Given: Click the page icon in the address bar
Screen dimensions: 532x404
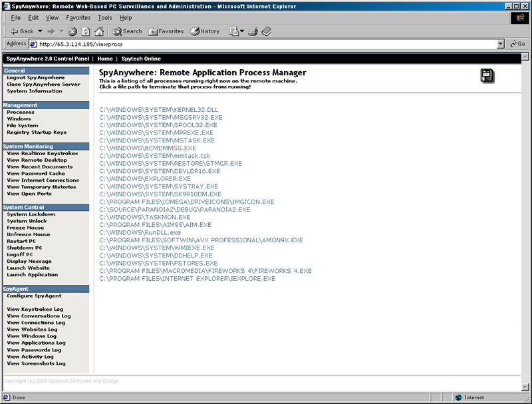Looking at the screenshot, I should coord(33,44).
